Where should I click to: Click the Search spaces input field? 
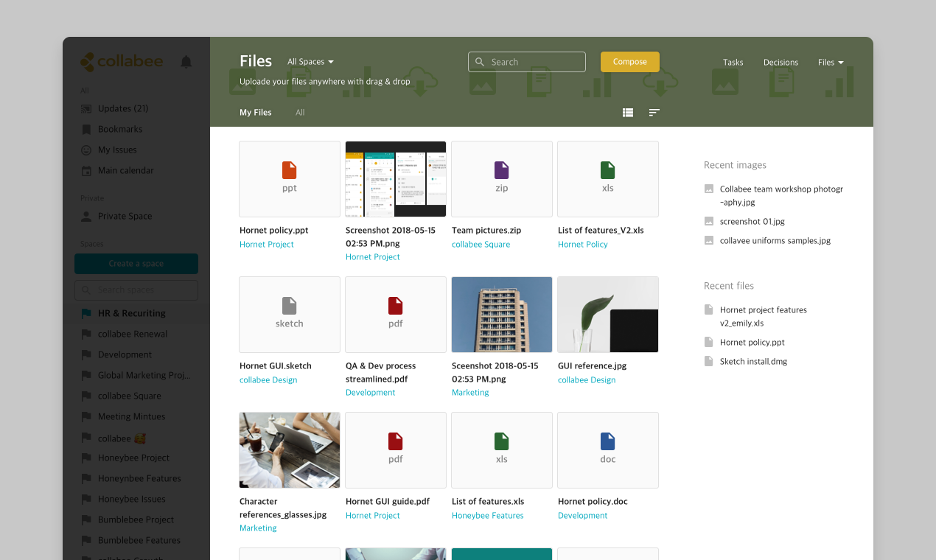(136, 290)
